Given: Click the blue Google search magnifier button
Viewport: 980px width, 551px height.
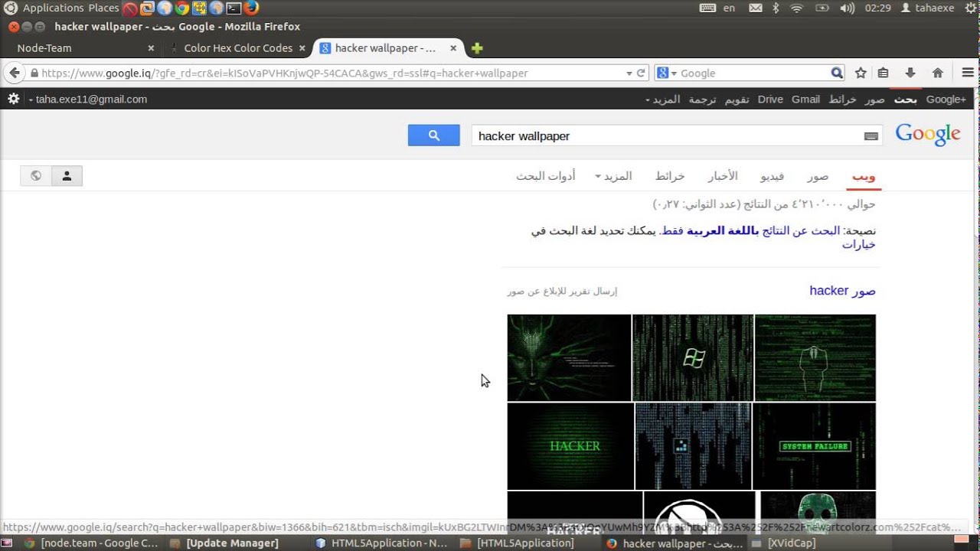Looking at the screenshot, I should coord(433,135).
